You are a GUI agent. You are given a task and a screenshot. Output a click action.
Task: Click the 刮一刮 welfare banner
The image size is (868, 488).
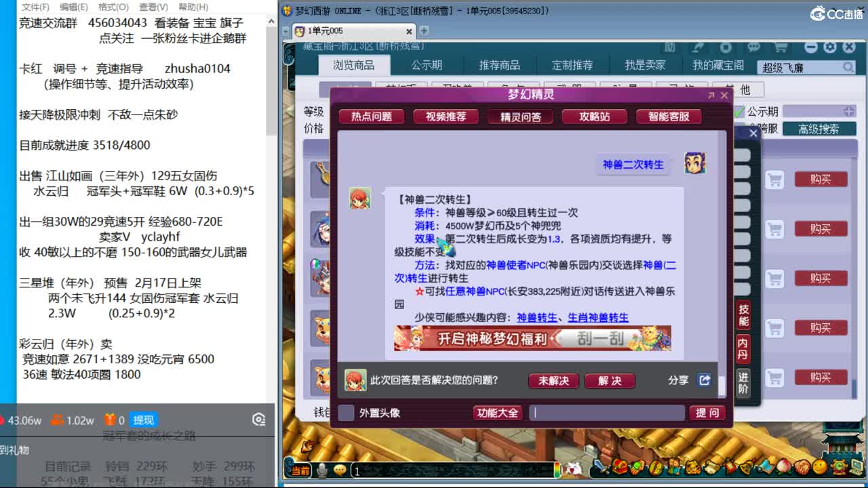(x=532, y=338)
